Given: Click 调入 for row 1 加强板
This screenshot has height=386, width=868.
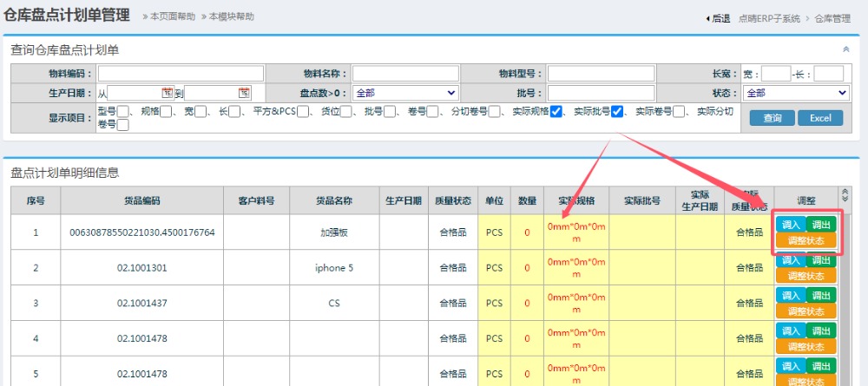Looking at the screenshot, I should click(791, 225).
